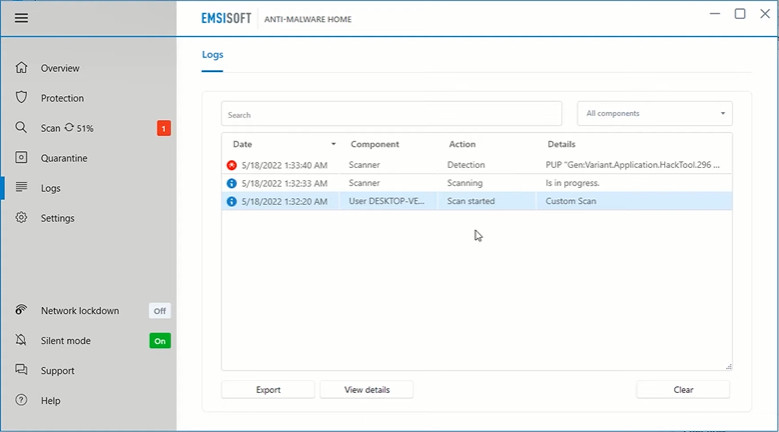Click the table resize grip corner

[x=728, y=366]
